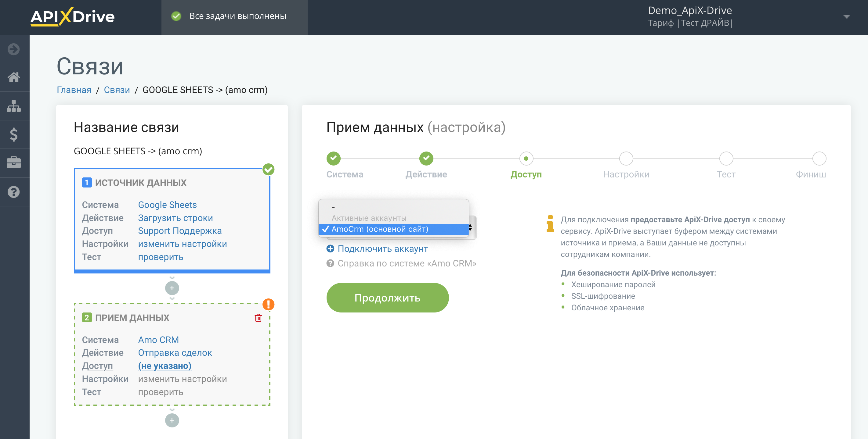Image resolution: width=868 pixels, height=439 pixels.
Task: Click Действие step green check circle
Action: click(426, 158)
